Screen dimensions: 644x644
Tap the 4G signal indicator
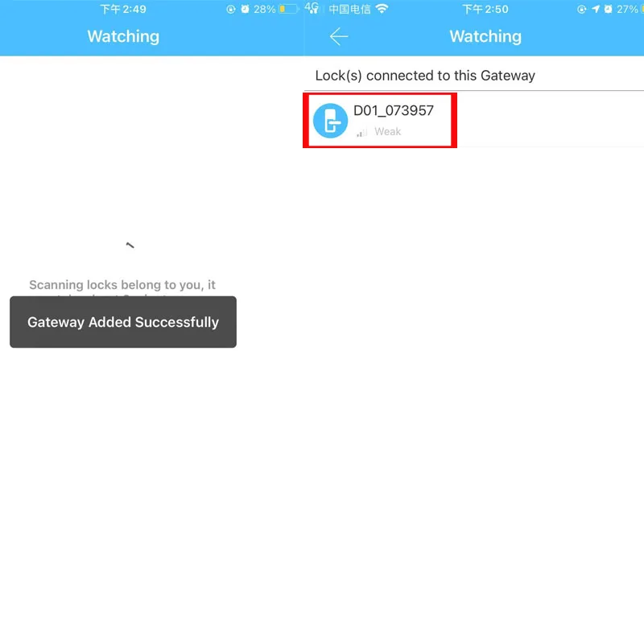312,8
